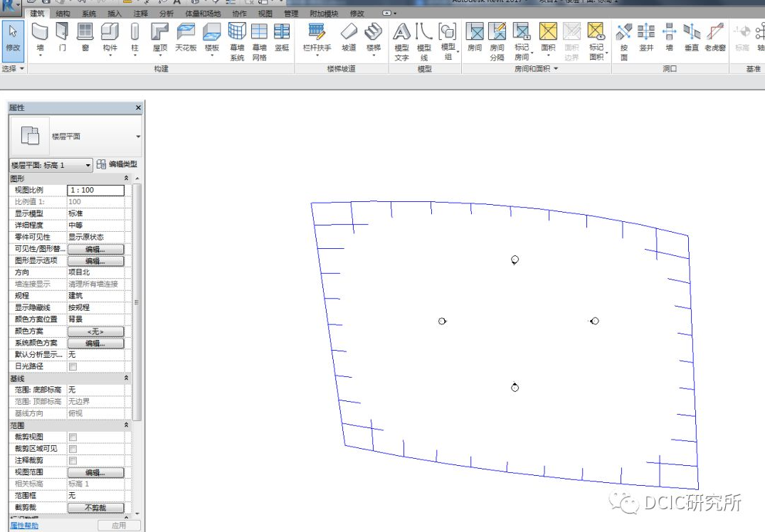
Task: Click the 幕墙网格 curtain grid tool
Action: pos(260,42)
